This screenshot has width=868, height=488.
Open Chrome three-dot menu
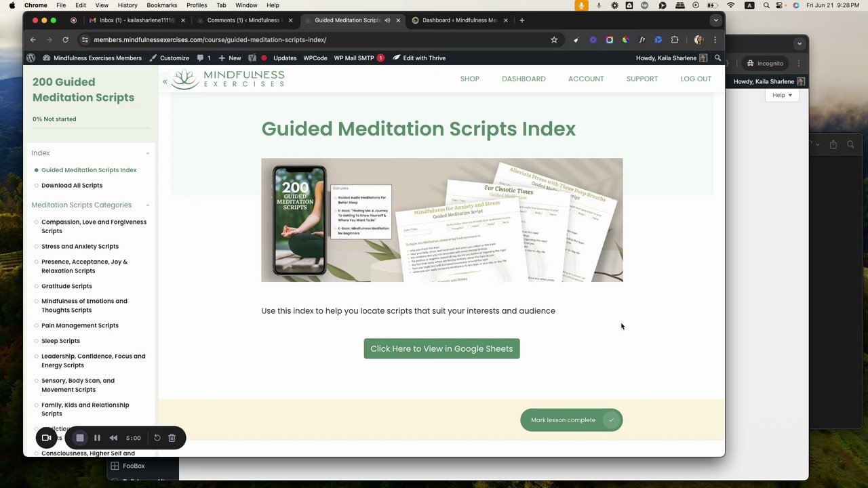(x=715, y=40)
